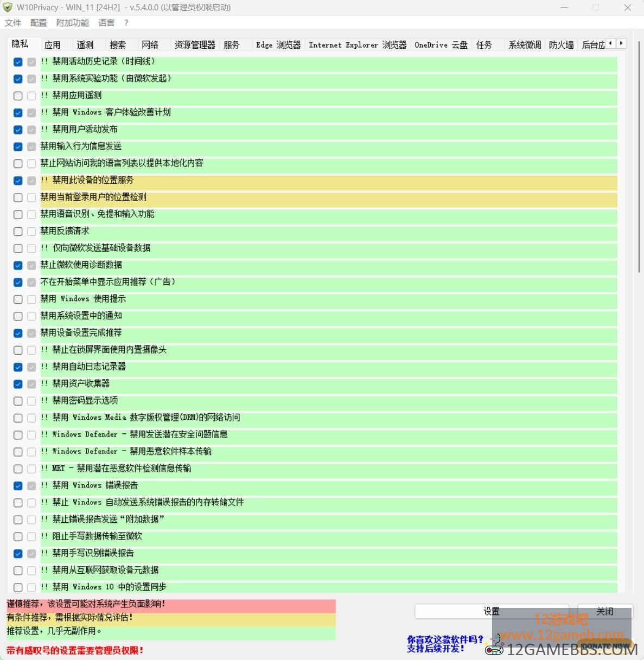
Task: Click the tab strip scroll-right arrow
Action: click(x=621, y=43)
